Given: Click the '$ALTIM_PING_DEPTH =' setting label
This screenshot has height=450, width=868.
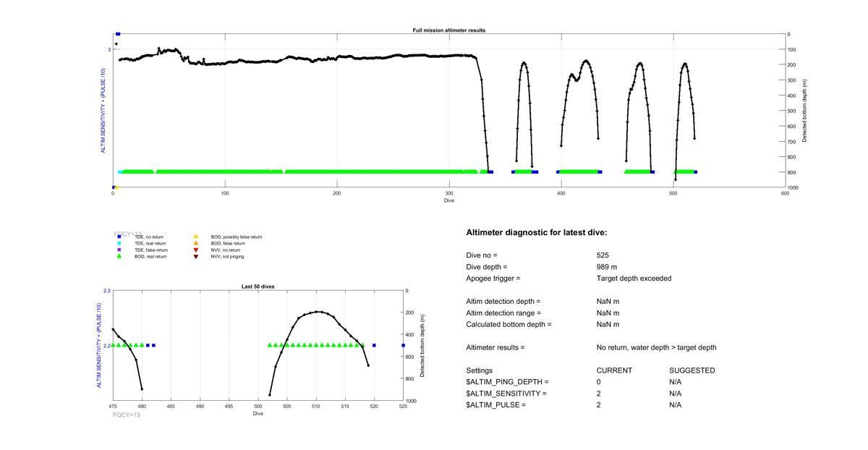Looking at the screenshot, I should click(x=507, y=382).
